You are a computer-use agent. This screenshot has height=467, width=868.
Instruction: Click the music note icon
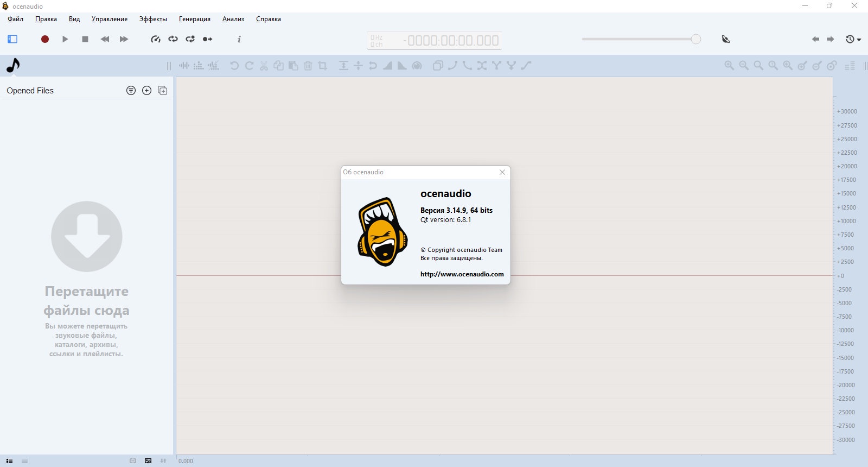pyautogui.click(x=13, y=65)
